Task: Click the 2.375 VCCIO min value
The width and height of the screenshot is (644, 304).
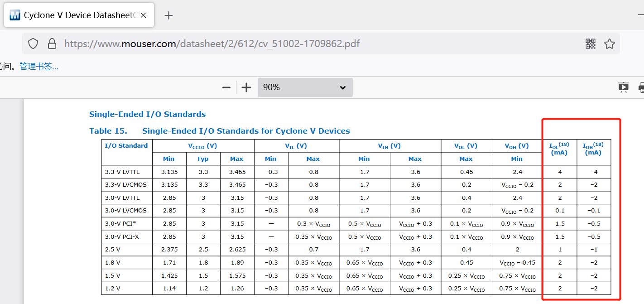Action: (169, 250)
